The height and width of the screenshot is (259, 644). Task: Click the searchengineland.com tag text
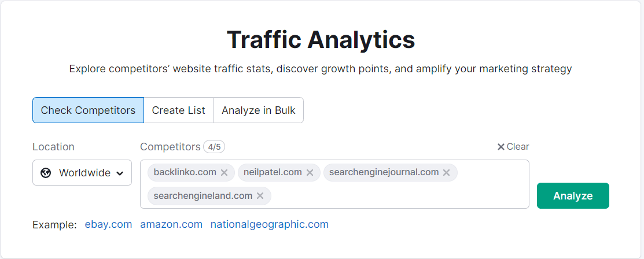pos(203,196)
